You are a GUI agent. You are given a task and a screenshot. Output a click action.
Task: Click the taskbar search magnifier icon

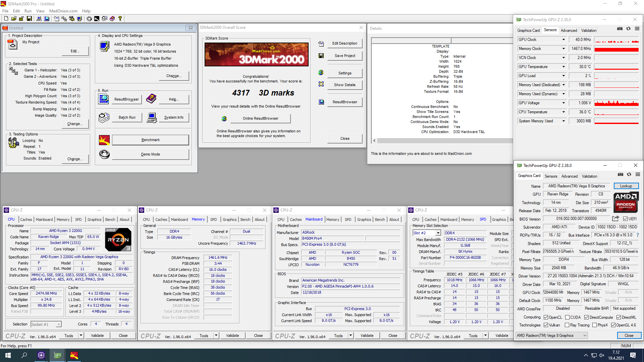pyautogui.click(x=24, y=355)
